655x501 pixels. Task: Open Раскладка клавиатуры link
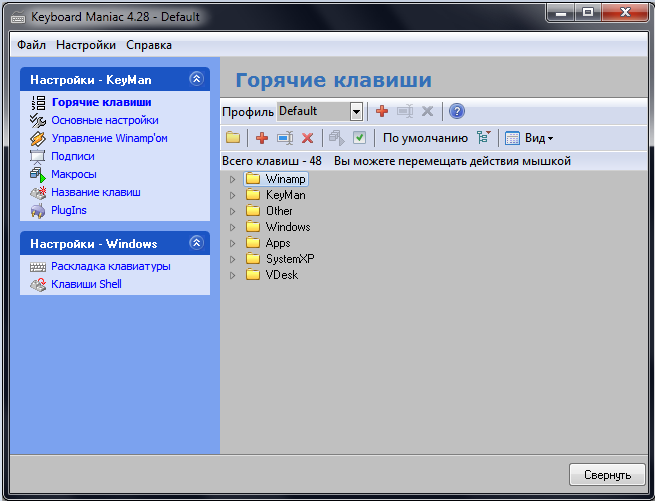(x=111, y=266)
